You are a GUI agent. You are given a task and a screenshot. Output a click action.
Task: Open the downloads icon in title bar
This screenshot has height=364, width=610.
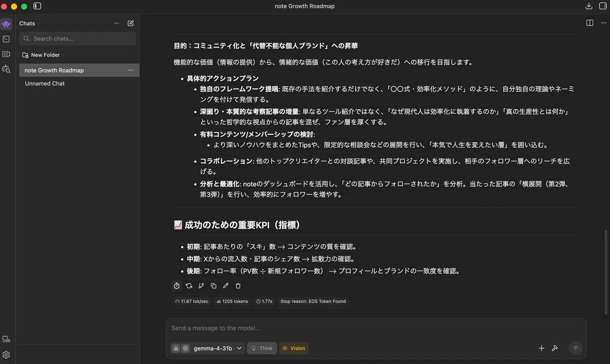click(x=589, y=6)
